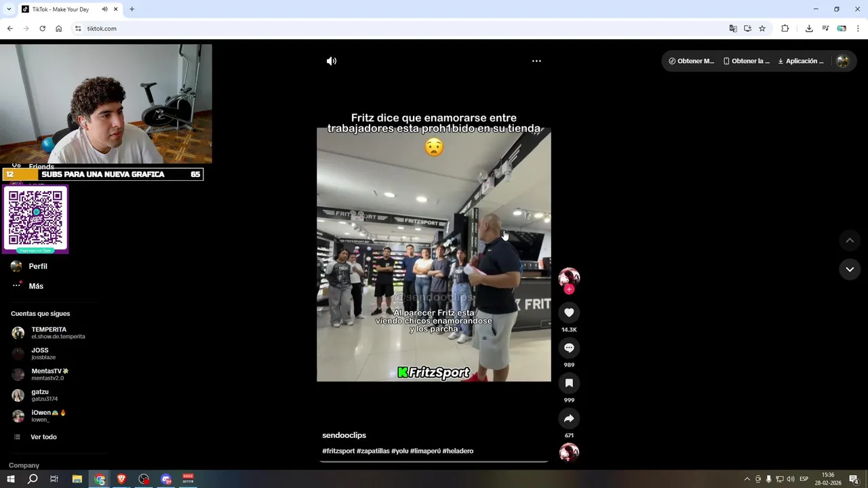Click the Aplicación desktop download button
This screenshot has height=488, width=868.
point(801,61)
